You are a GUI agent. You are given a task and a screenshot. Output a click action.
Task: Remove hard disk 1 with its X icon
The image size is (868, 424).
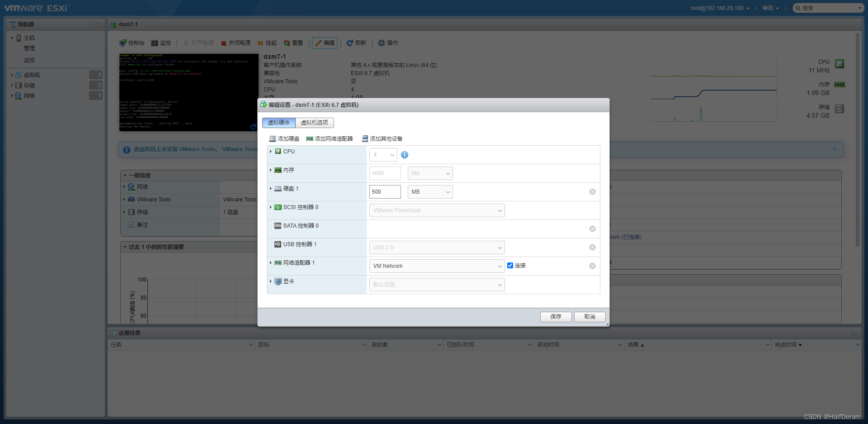click(x=592, y=192)
